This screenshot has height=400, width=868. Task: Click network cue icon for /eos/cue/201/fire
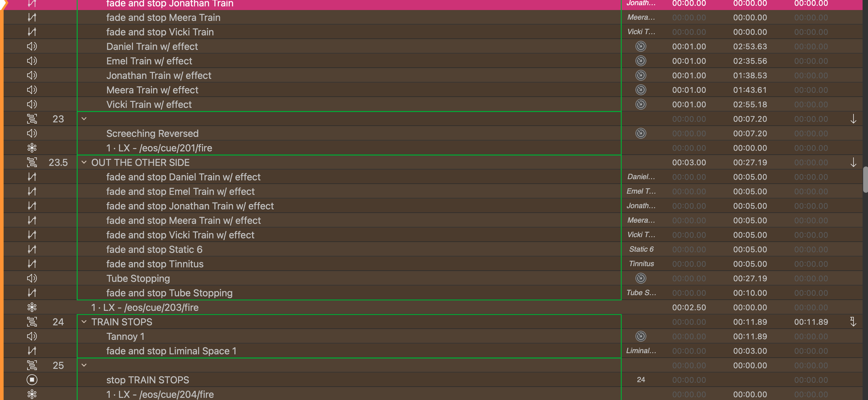(32, 148)
